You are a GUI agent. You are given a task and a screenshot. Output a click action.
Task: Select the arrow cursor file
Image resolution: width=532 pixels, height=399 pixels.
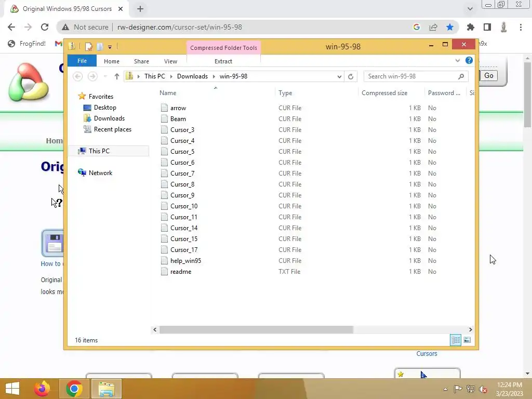click(x=178, y=108)
